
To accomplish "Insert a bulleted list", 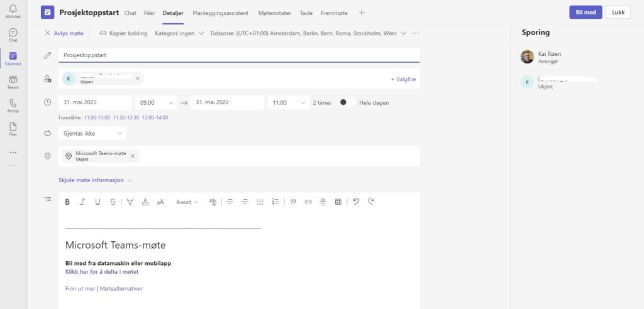I will coord(260,202).
